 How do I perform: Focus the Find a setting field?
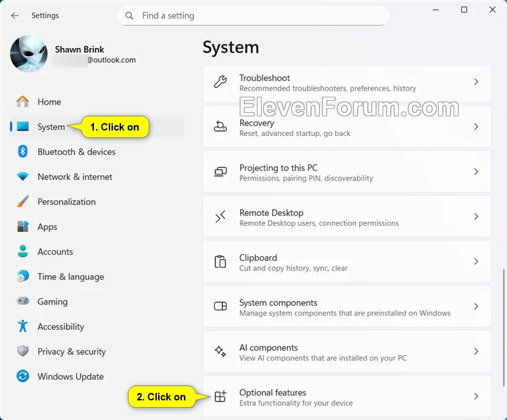point(254,16)
